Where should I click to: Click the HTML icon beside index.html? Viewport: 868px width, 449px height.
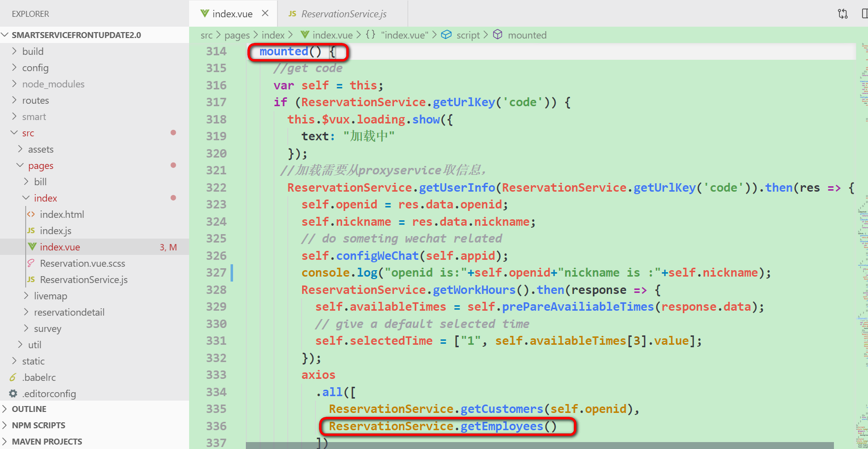click(31, 214)
